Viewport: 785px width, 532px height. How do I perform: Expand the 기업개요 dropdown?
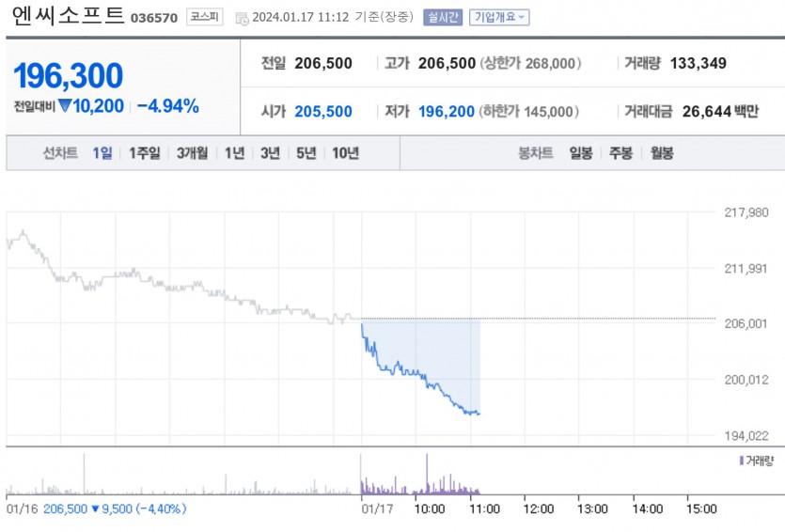point(498,17)
